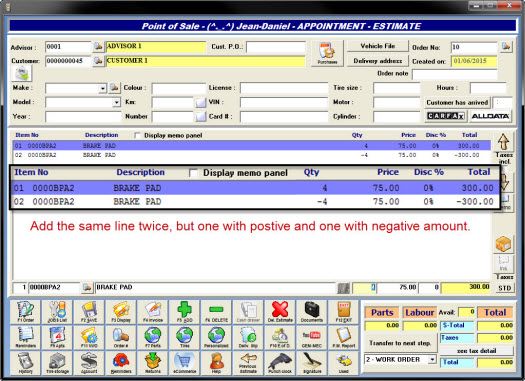
Task: Open CARFAX report
Action: click(445, 116)
